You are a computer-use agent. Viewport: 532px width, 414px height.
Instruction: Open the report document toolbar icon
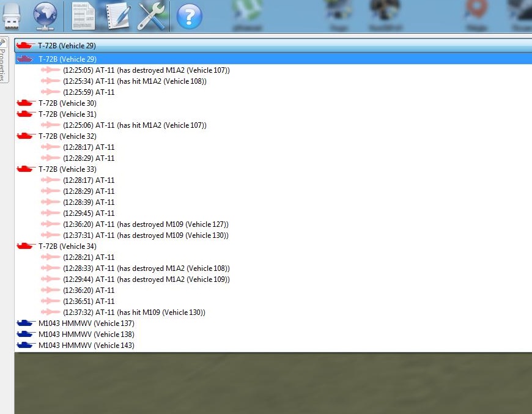tap(83, 16)
